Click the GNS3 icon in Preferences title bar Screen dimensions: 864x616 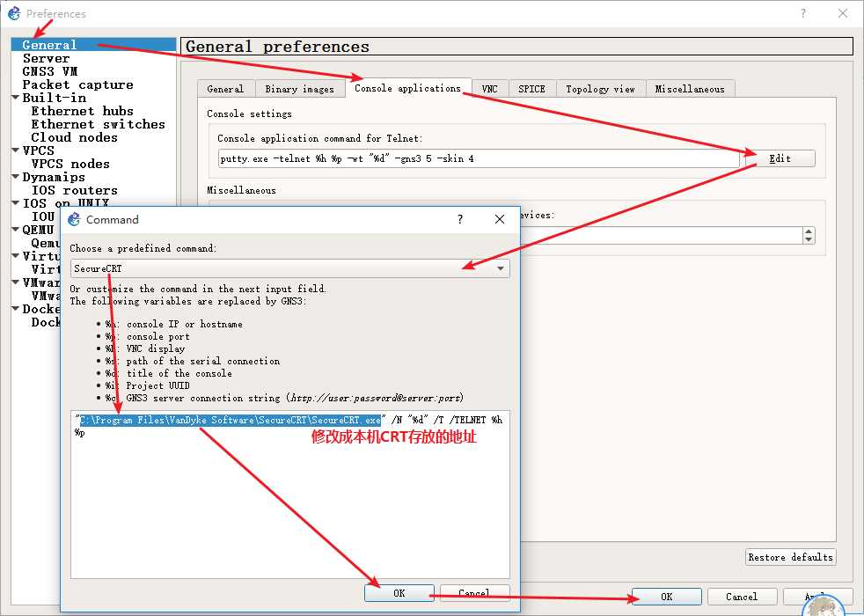(x=14, y=13)
